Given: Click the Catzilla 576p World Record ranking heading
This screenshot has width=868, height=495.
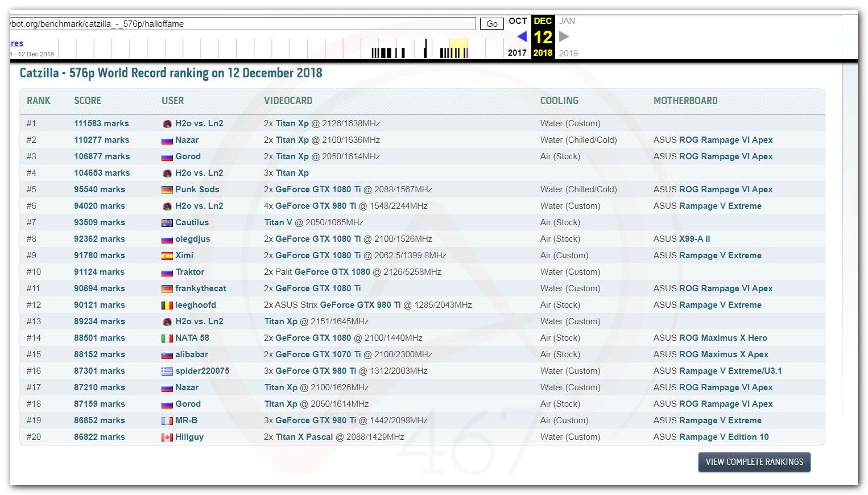Looking at the screenshot, I should (x=171, y=73).
